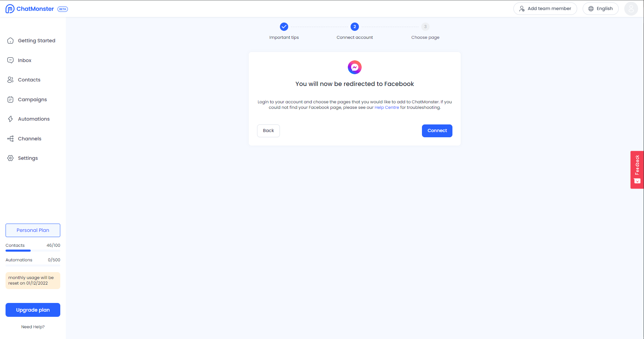Click the Connect account step label
This screenshot has width=644, height=339.
pyautogui.click(x=355, y=37)
